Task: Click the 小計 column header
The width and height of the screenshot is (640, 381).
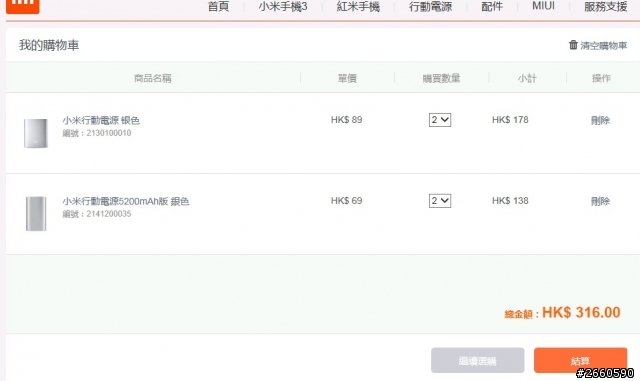Action: [x=527, y=78]
